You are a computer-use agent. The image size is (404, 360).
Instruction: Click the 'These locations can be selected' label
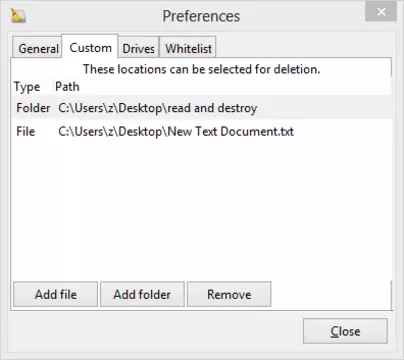(201, 69)
